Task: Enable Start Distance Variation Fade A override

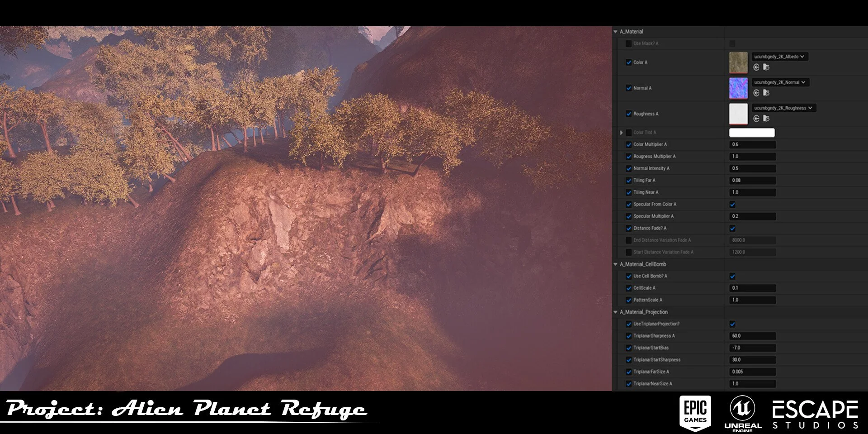Action: tap(628, 252)
